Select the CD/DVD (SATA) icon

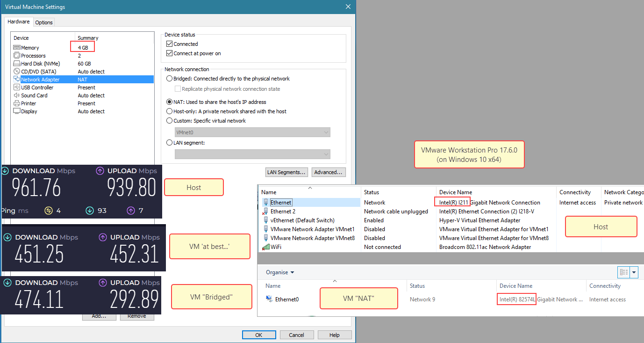click(x=17, y=72)
